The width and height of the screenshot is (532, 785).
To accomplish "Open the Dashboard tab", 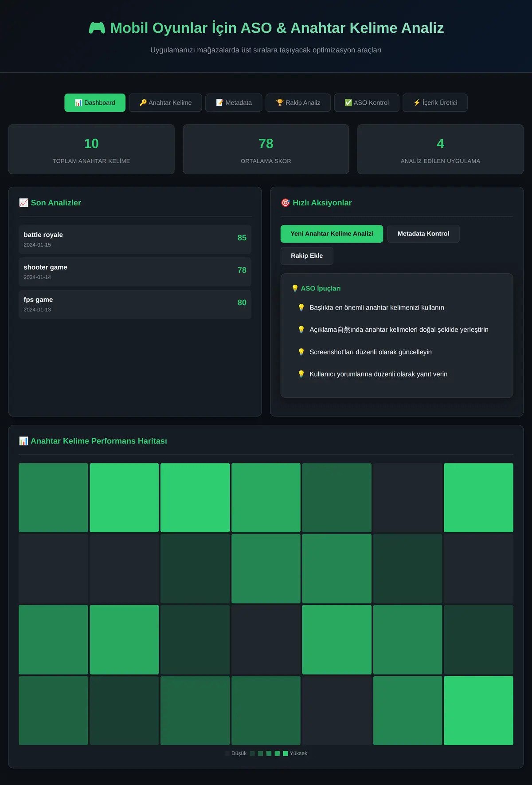I will 95,102.
